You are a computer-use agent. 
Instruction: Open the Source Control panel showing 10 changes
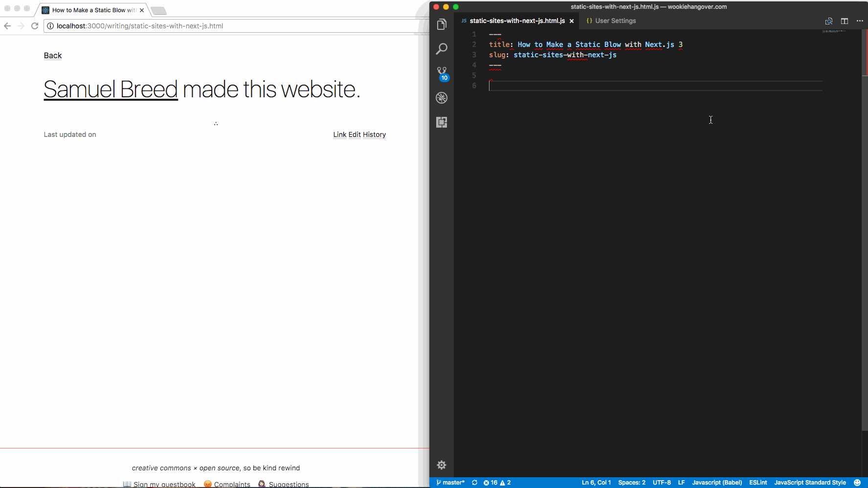442,72
